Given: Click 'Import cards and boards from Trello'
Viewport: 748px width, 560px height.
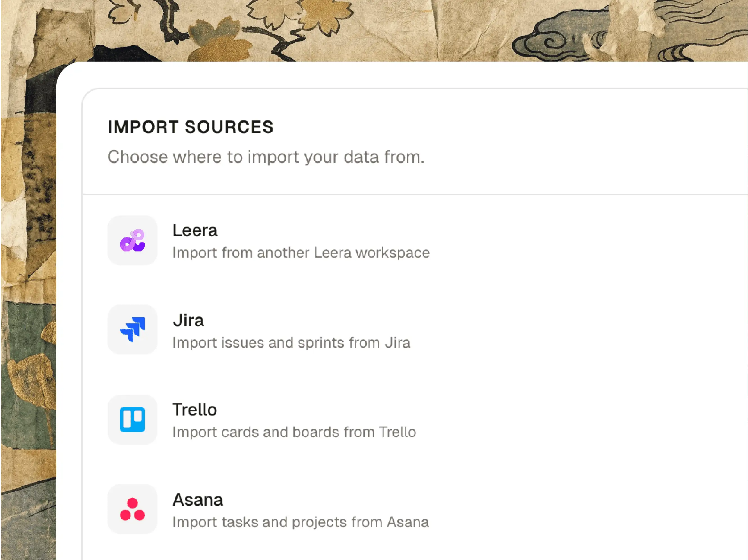Looking at the screenshot, I should [294, 432].
